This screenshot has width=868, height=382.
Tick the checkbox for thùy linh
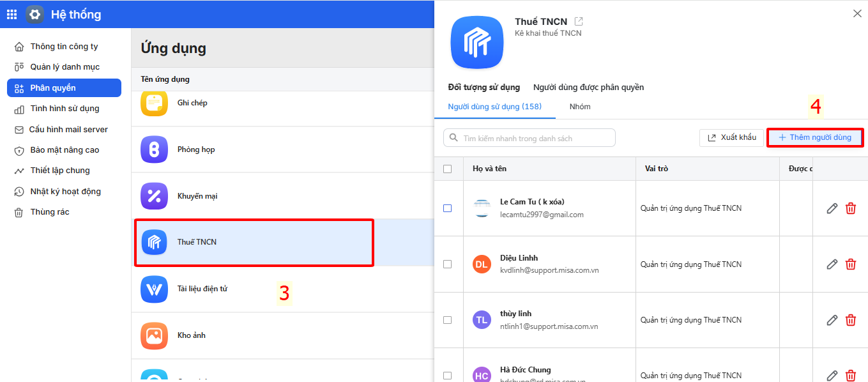click(447, 320)
